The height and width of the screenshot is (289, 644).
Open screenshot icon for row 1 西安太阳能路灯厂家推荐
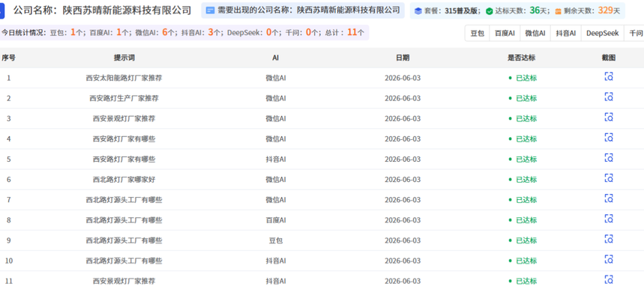(x=609, y=76)
